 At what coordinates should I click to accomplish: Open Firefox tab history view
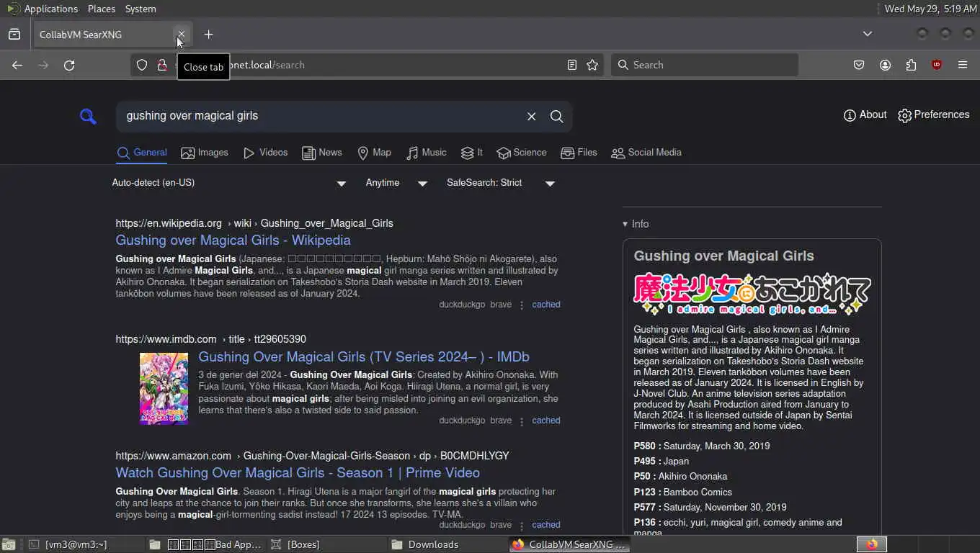[14, 35]
